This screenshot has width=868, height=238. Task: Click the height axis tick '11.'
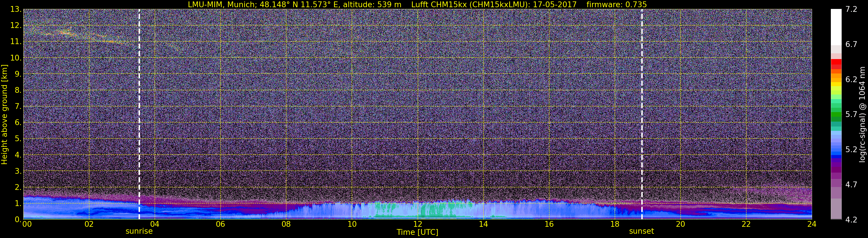click(16, 41)
